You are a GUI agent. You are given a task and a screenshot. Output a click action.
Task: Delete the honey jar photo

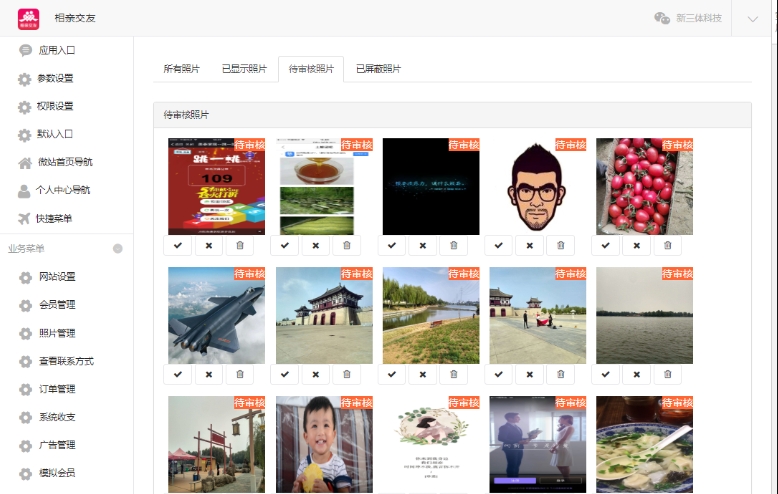[x=347, y=245]
